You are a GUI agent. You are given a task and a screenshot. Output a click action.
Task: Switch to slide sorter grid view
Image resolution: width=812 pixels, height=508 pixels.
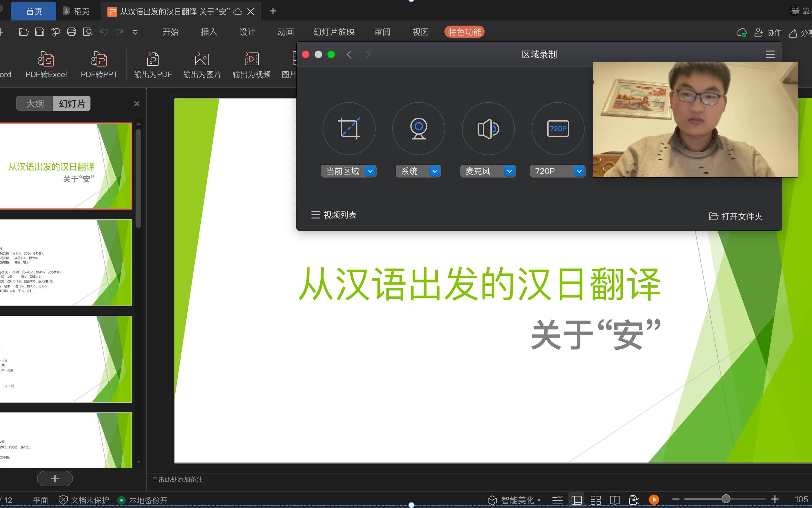click(x=596, y=500)
